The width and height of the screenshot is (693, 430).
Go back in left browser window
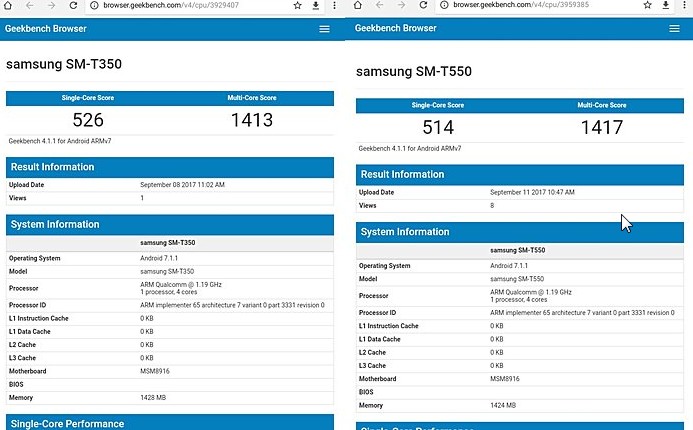[30, 5]
